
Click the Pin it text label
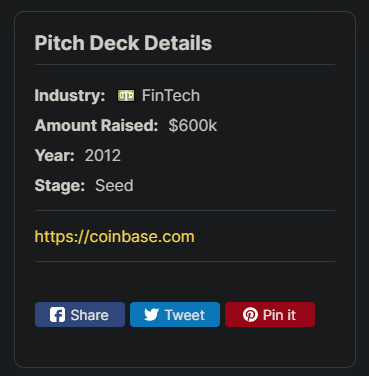pos(279,315)
